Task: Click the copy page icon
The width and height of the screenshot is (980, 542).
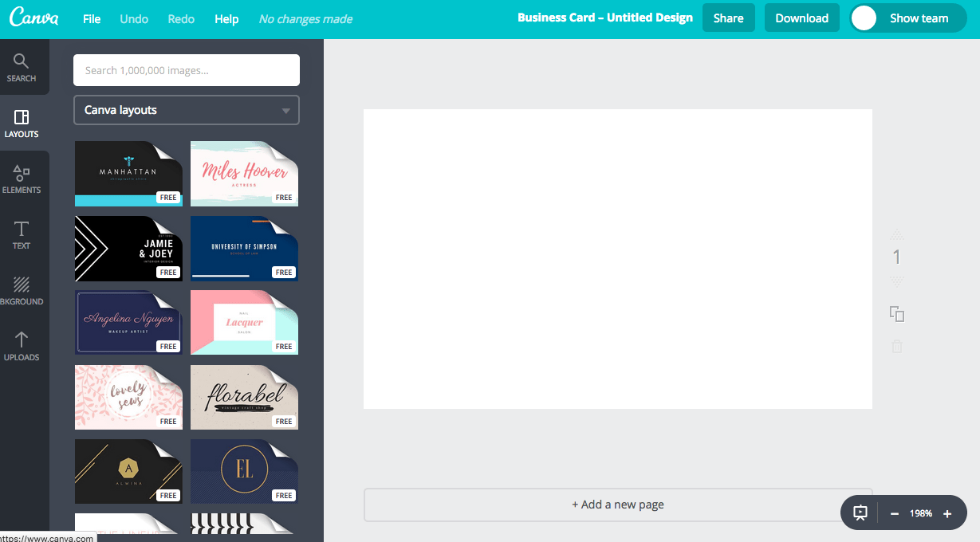Action: [x=897, y=314]
